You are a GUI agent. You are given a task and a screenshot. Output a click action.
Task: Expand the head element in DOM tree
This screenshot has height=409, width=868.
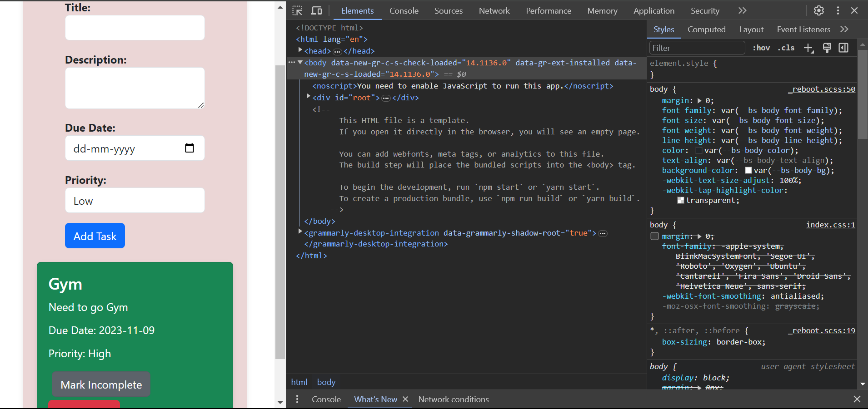point(300,51)
